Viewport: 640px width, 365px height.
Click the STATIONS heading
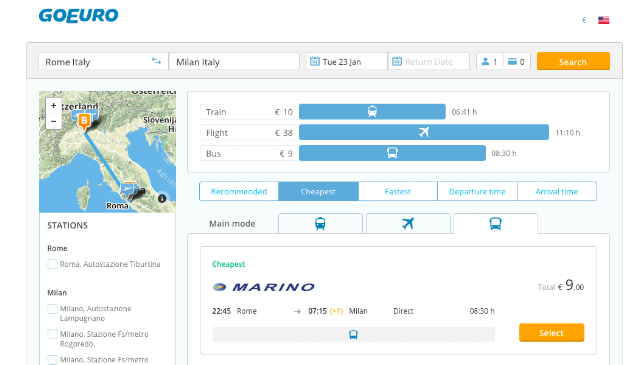tap(67, 225)
